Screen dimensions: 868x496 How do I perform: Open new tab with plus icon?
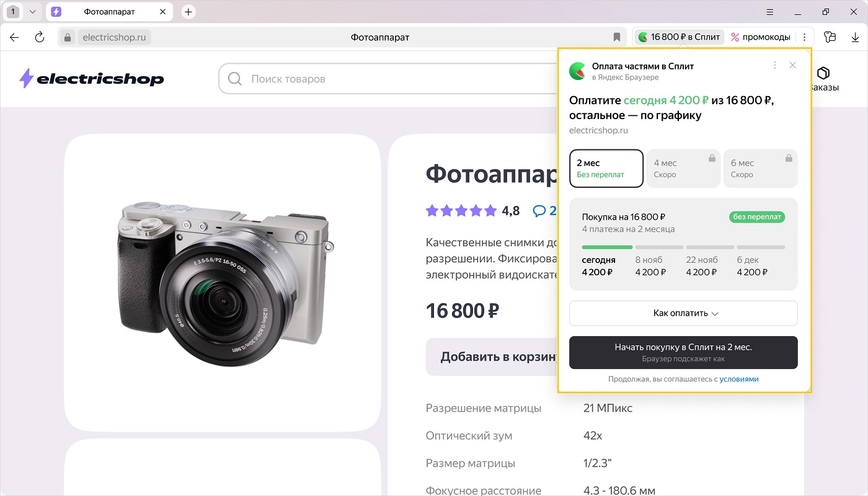188,12
